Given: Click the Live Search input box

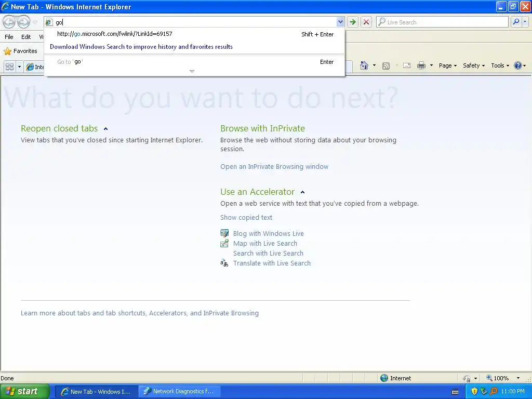Looking at the screenshot, I should point(443,22).
